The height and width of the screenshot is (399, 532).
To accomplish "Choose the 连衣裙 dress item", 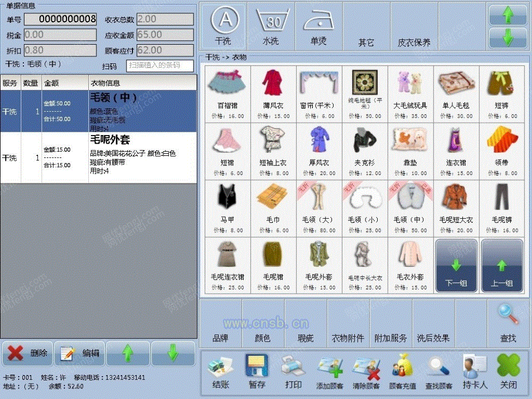I will click(x=456, y=151).
